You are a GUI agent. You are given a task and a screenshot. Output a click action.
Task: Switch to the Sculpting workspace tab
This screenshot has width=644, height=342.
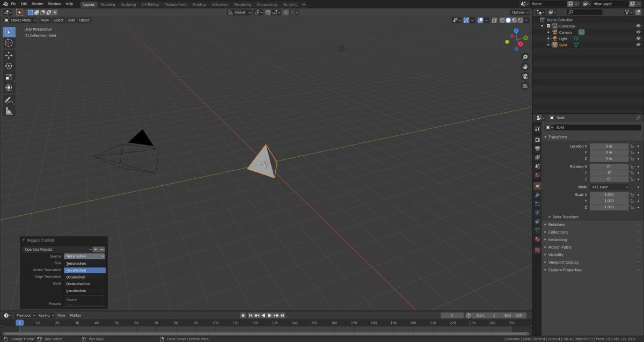pyautogui.click(x=128, y=4)
